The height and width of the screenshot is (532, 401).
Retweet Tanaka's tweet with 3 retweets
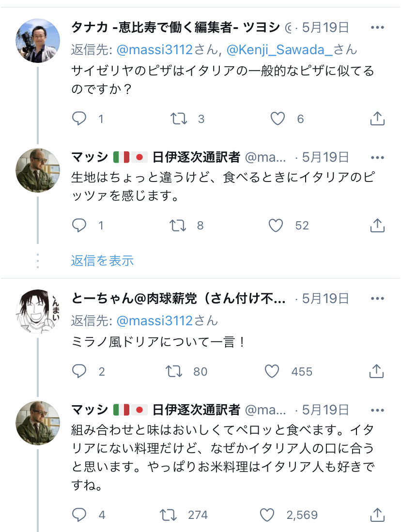pos(179,119)
